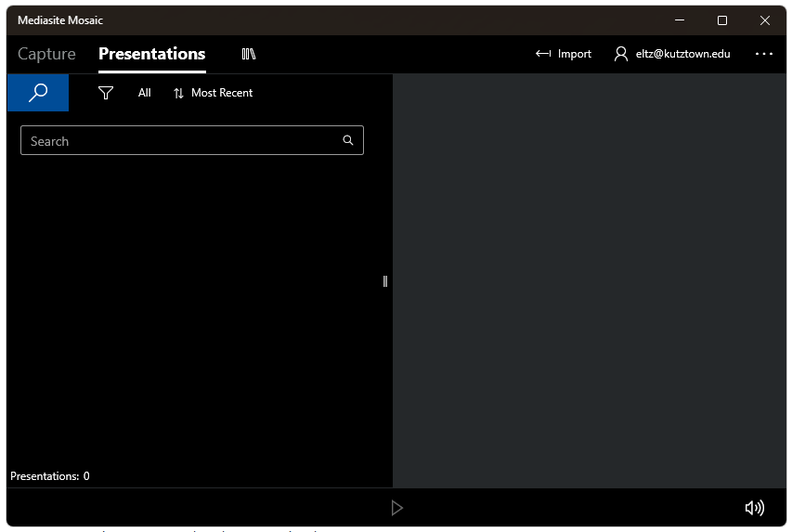Image resolution: width=792 pixels, height=532 pixels.
Task: Switch to the Capture tab
Action: [46, 54]
